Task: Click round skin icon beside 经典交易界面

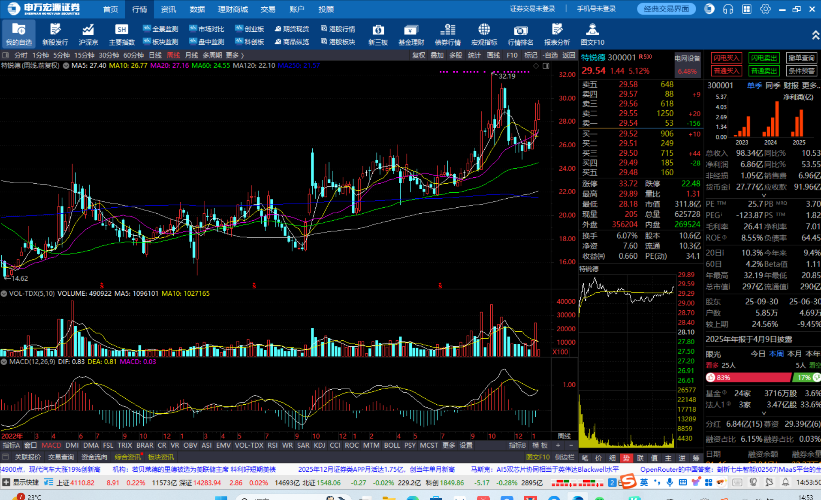Action: [x=709, y=9]
